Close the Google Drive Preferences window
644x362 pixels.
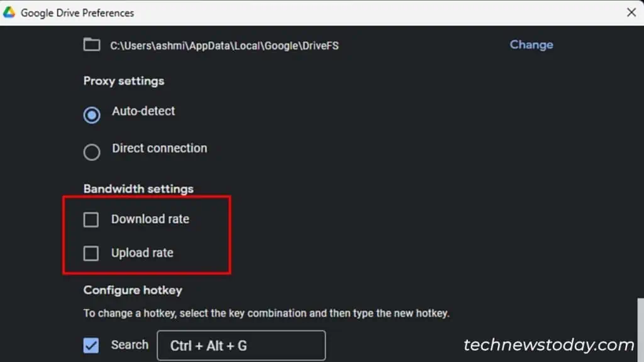click(x=632, y=12)
